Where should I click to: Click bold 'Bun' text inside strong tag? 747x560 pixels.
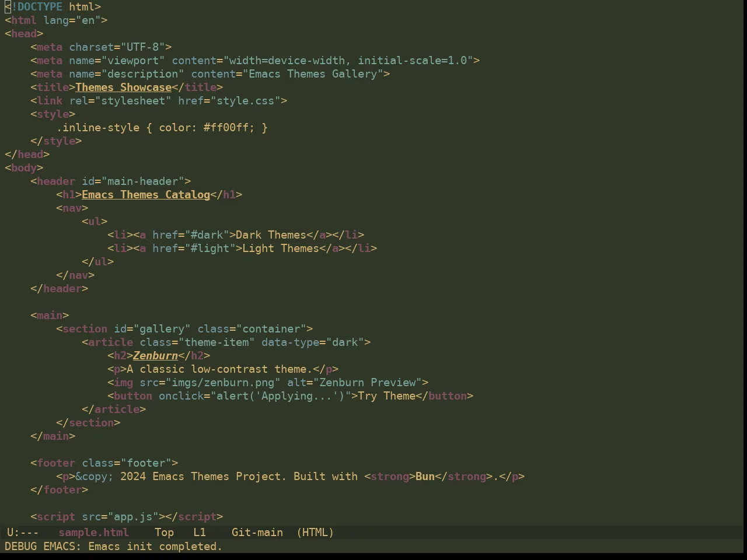(x=425, y=477)
